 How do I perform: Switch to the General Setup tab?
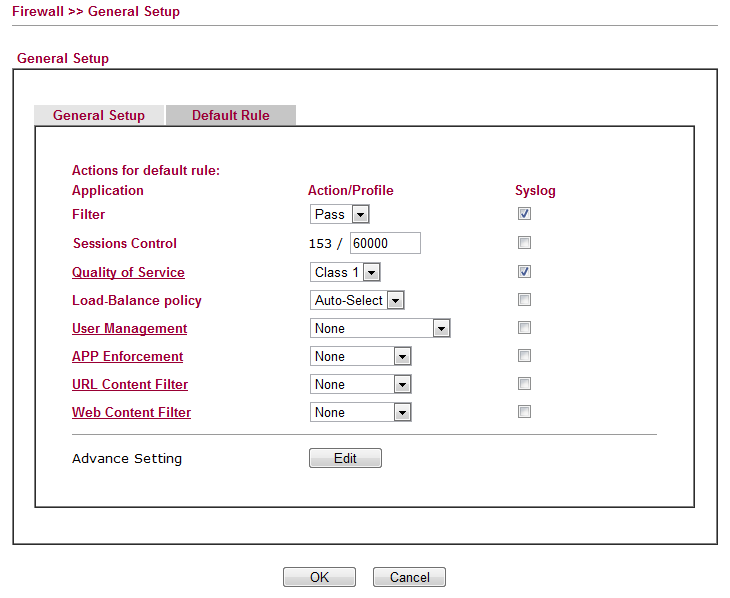tap(99, 115)
